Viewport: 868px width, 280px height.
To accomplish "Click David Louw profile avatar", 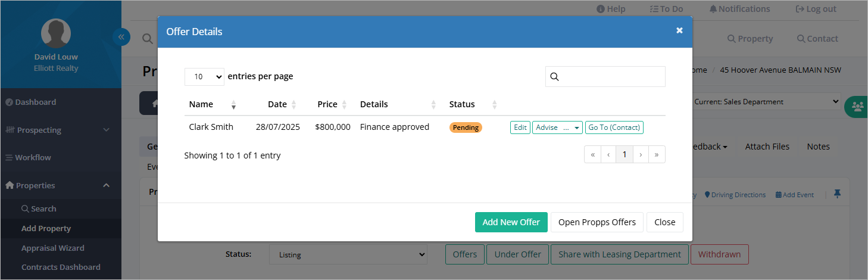I will tap(56, 33).
